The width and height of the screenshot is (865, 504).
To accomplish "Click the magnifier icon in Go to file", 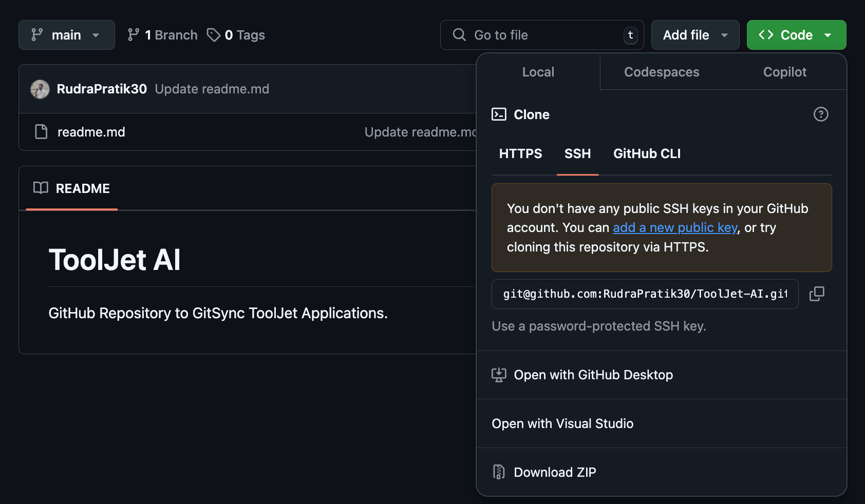I will 458,34.
